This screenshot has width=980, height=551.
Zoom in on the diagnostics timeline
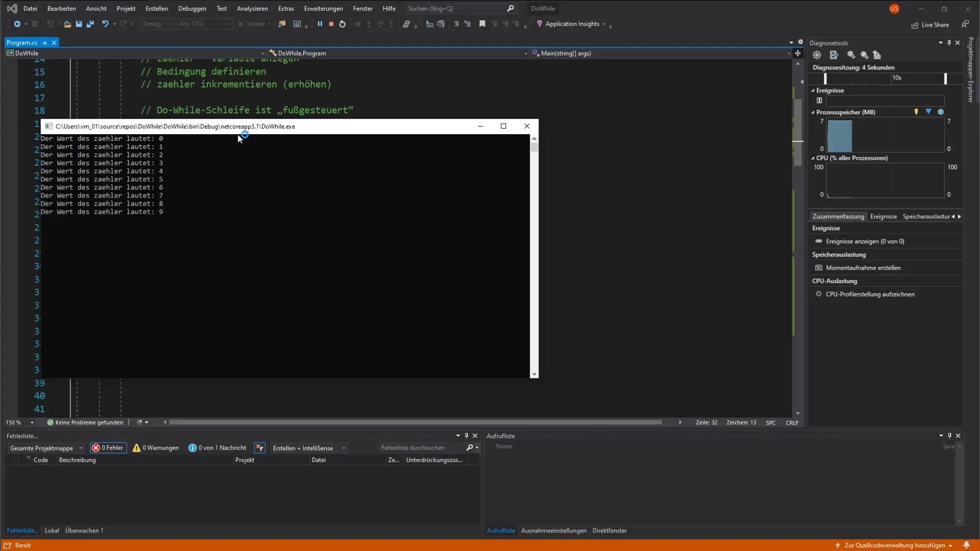point(851,55)
